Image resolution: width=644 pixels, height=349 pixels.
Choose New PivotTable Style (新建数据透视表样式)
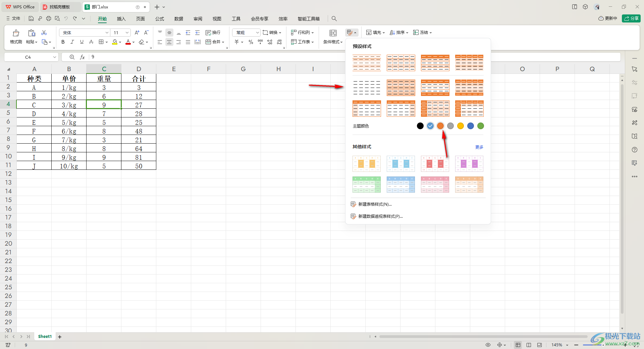click(377, 216)
